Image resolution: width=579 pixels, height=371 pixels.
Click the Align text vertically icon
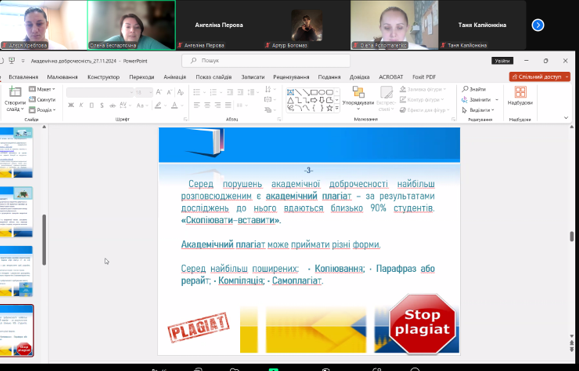click(x=268, y=99)
